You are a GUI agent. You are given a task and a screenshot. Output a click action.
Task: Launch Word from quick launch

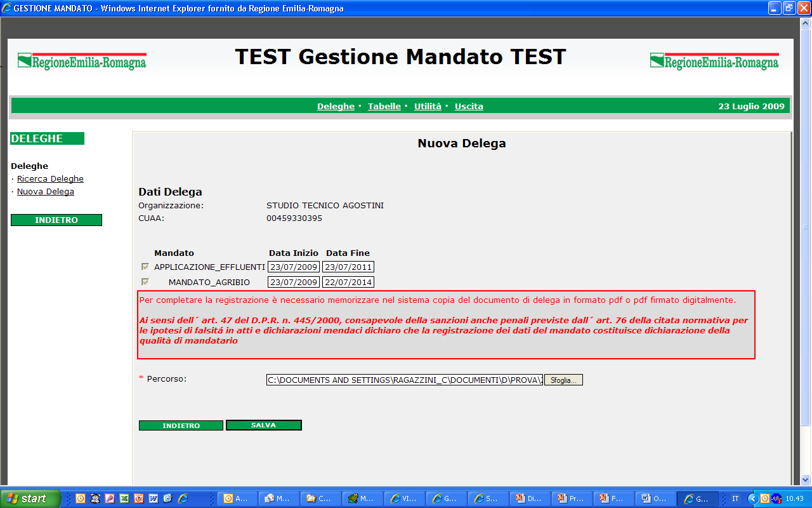(153, 498)
